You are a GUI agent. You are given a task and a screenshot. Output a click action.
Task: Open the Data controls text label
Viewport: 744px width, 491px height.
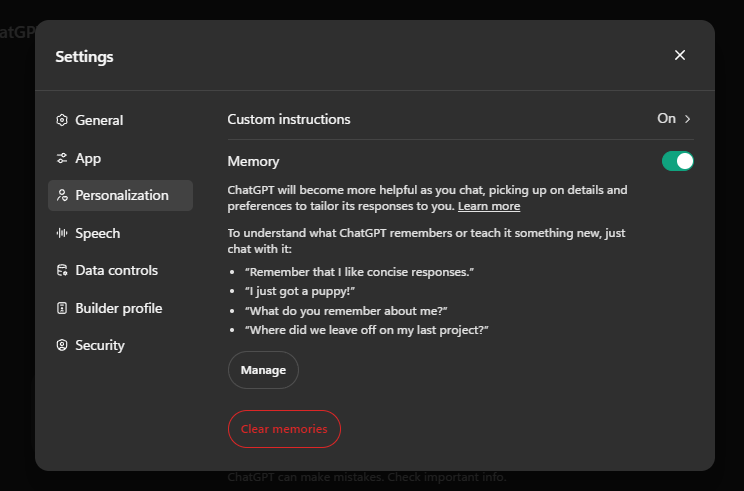116,271
